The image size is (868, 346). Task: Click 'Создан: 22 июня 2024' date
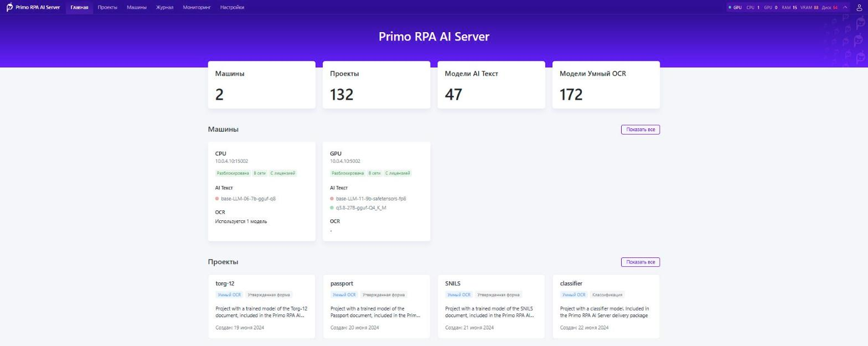click(584, 328)
